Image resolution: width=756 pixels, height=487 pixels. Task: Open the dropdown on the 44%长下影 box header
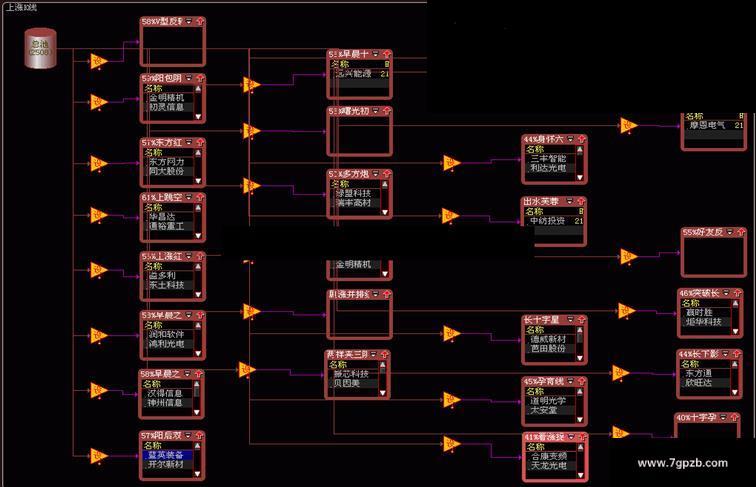tap(726, 354)
